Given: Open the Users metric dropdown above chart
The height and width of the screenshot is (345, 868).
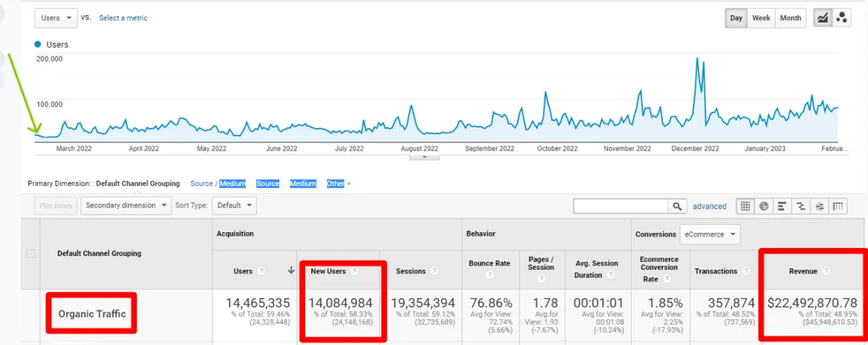Looking at the screenshot, I should point(56,18).
